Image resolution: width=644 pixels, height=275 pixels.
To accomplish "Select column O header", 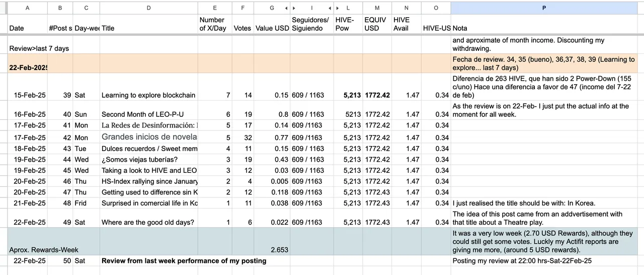I will 436,8.
